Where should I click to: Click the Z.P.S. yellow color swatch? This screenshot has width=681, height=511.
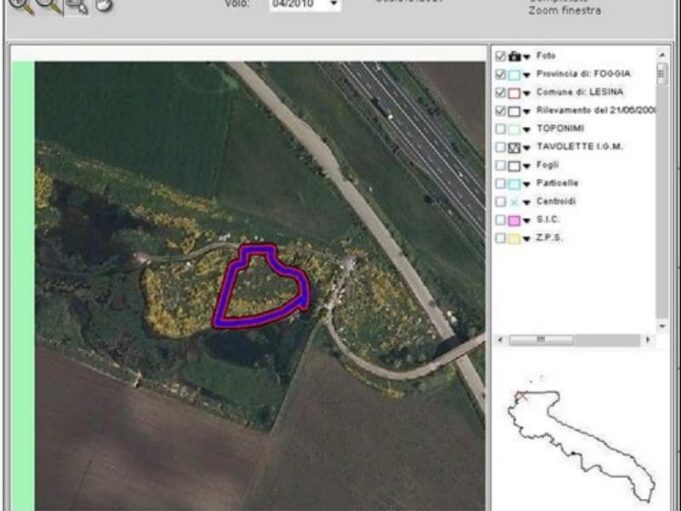[515, 238]
